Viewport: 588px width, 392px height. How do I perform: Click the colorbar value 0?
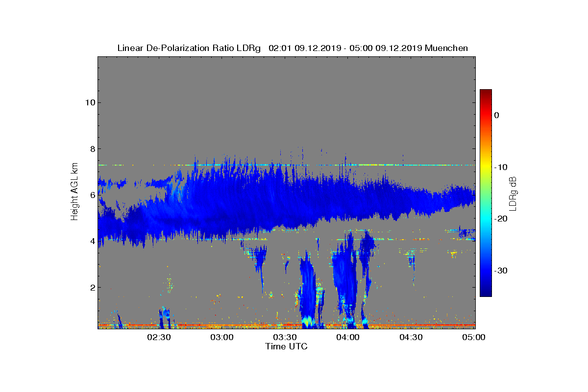click(496, 115)
